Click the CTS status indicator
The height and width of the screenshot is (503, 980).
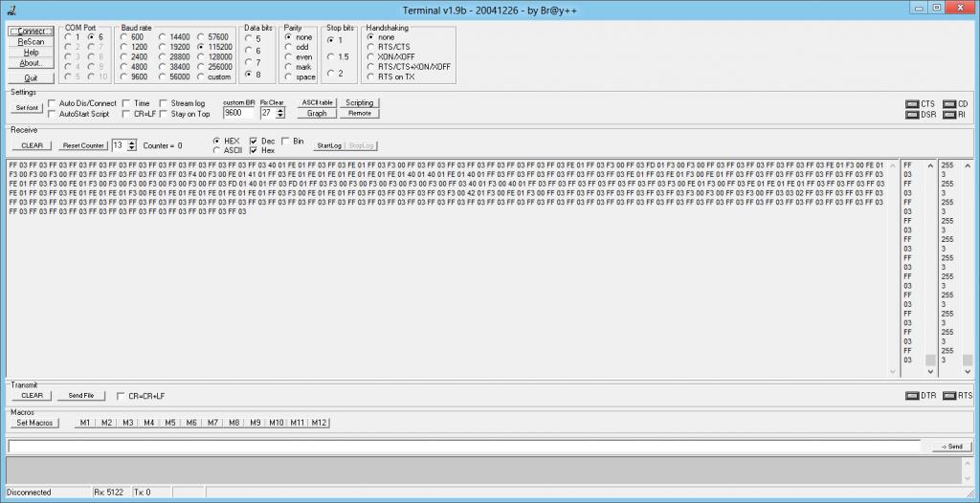(x=912, y=103)
